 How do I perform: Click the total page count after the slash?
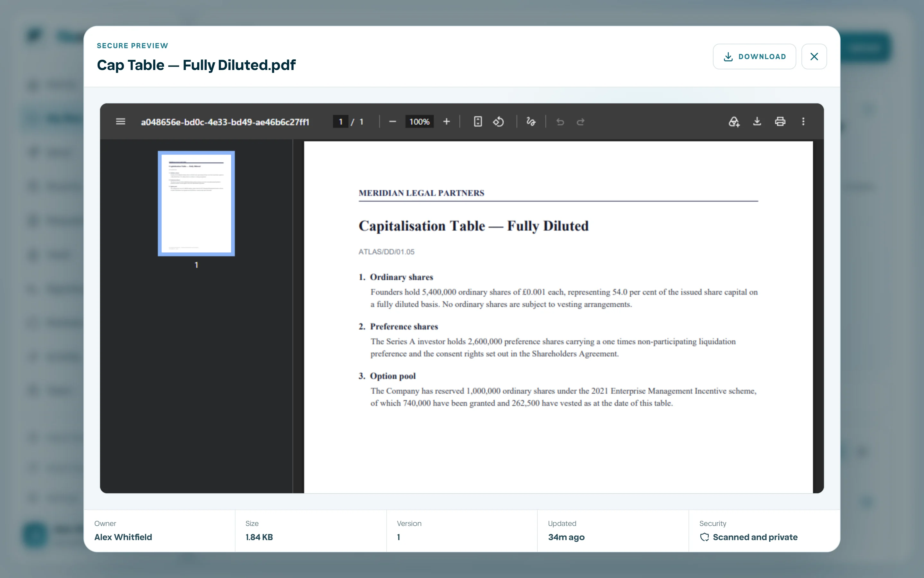click(x=361, y=122)
